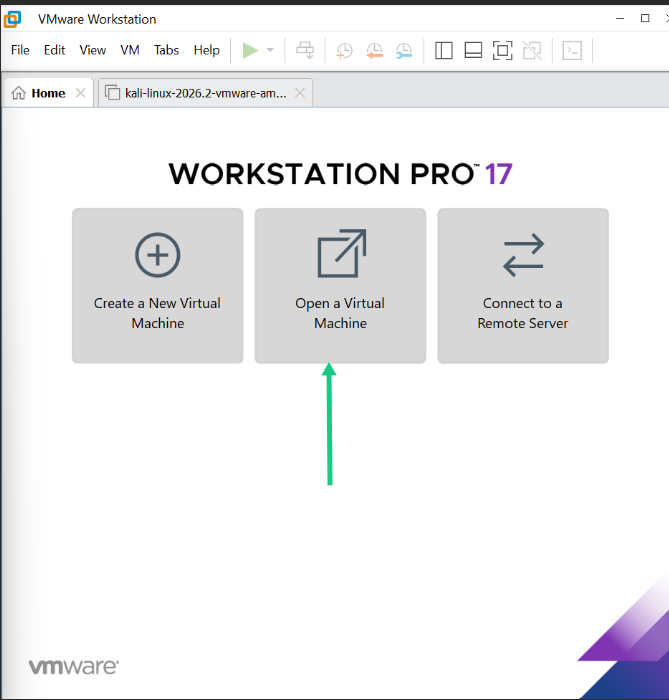
Task: Open the Tabs menu
Action: click(x=166, y=50)
